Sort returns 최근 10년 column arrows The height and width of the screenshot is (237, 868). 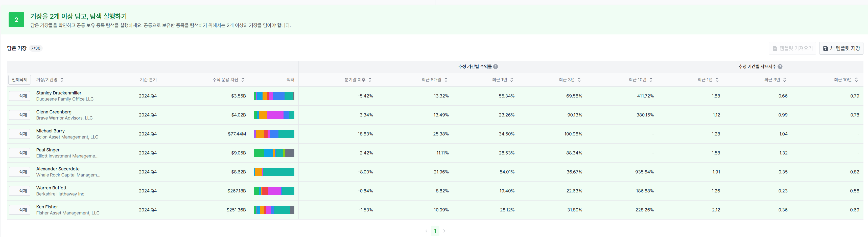point(651,80)
